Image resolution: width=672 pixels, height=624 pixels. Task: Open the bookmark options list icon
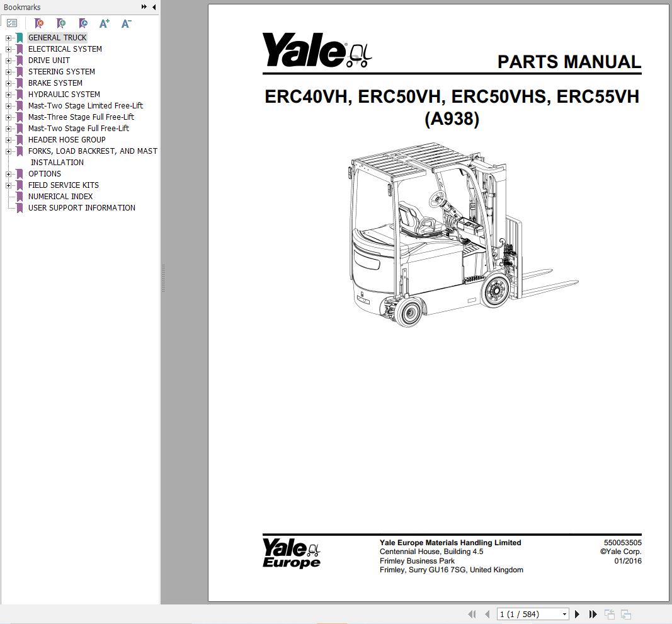13,23
